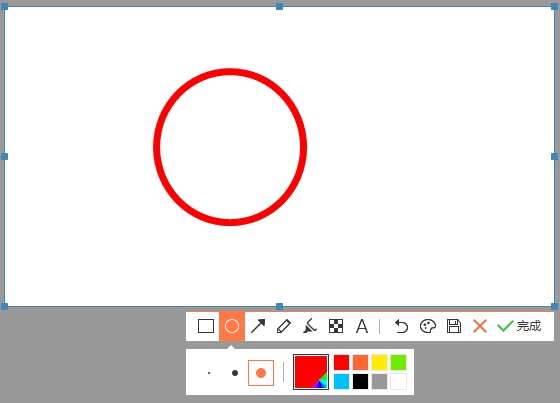
Task: Select the highlighter marker tool
Action: tap(310, 326)
